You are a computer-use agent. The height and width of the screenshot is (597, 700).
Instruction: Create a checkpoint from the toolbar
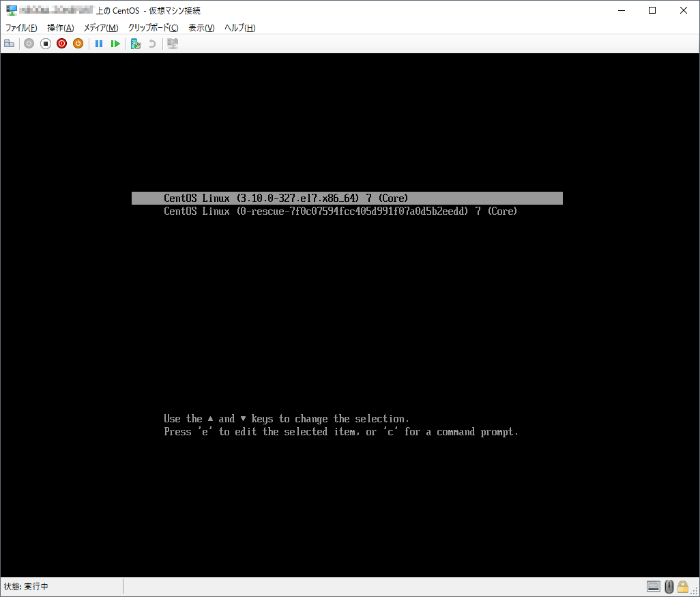(136, 44)
